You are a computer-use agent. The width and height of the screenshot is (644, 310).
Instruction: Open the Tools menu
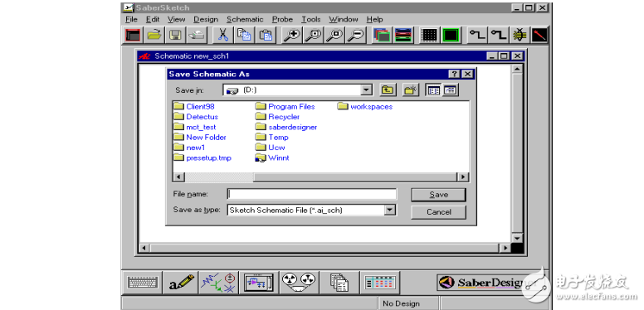(311, 19)
